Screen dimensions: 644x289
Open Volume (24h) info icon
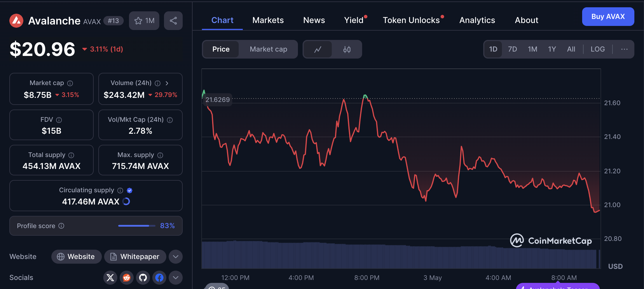click(x=158, y=83)
